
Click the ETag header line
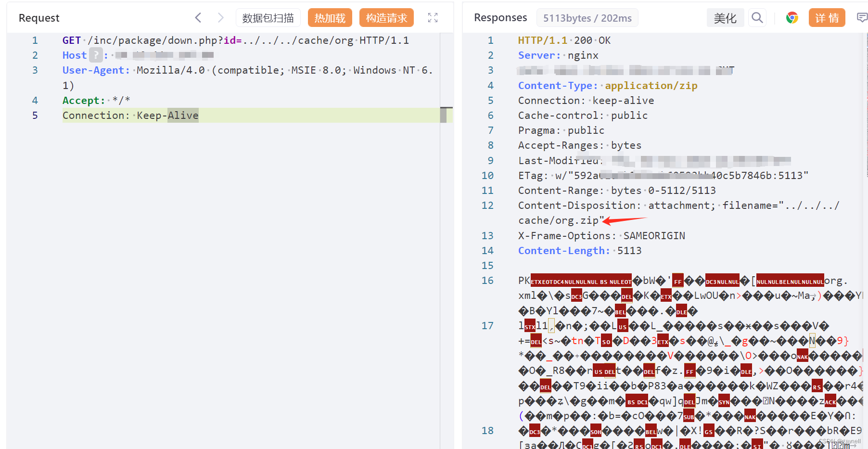[663, 176]
